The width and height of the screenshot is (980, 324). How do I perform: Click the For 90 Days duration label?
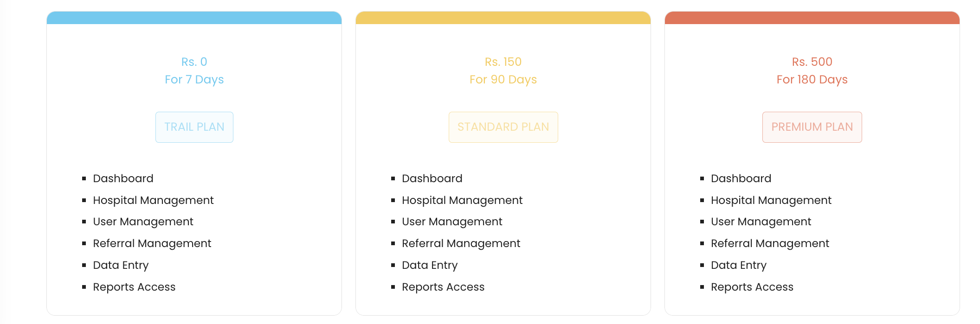point(503,80)
